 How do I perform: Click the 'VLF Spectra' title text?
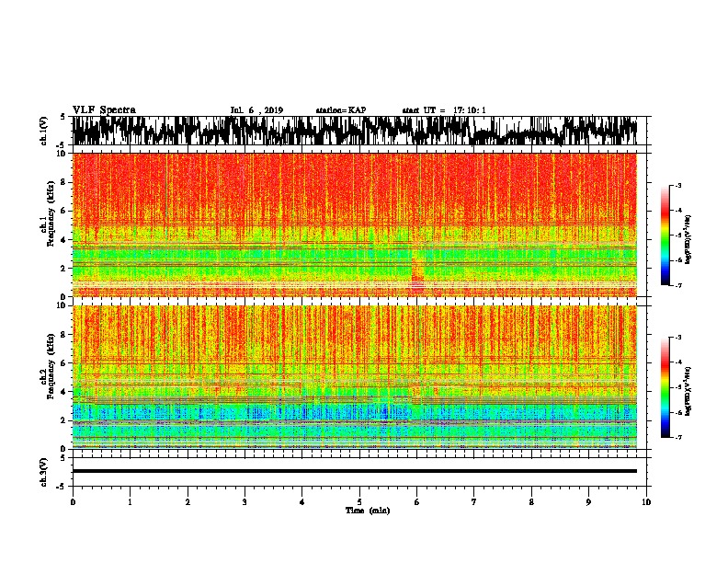[x=104, y=109]
